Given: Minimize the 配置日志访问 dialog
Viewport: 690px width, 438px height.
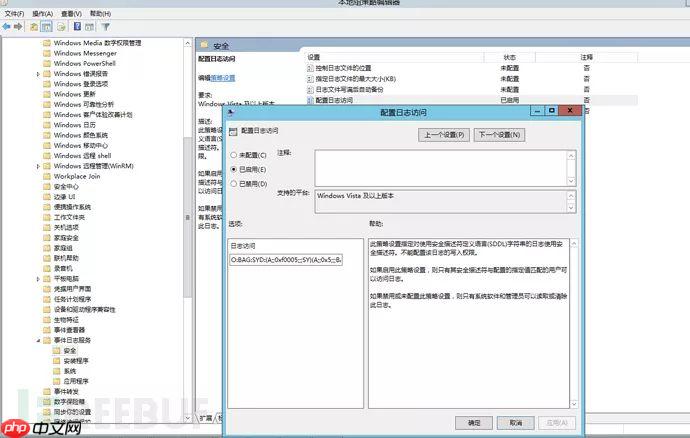Looking at the screenshot, I should click(536, 111).
